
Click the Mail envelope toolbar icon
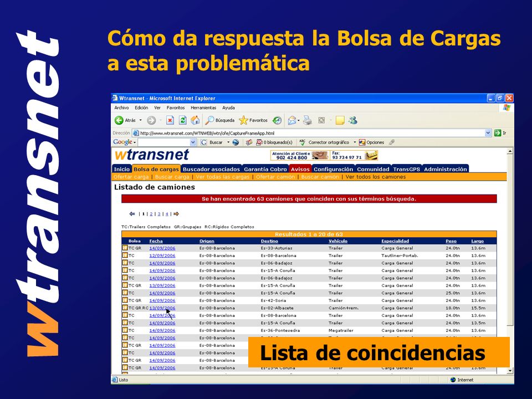click(x=292, y=120)
